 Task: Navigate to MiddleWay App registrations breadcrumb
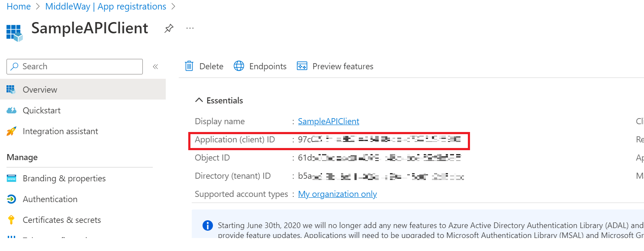105,6
